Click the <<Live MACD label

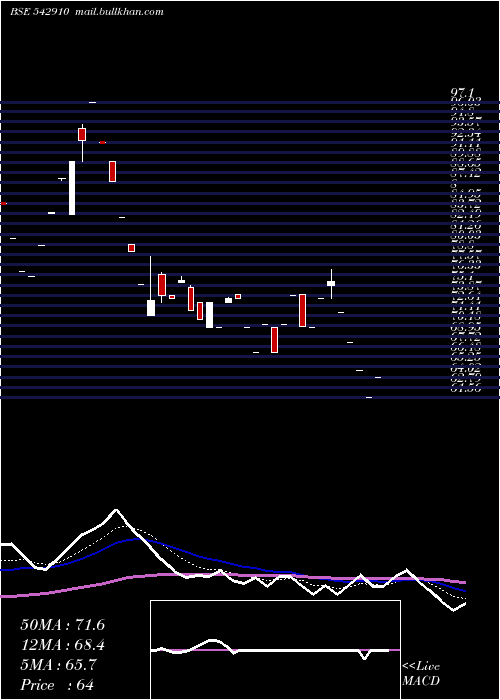click(421, 674)
